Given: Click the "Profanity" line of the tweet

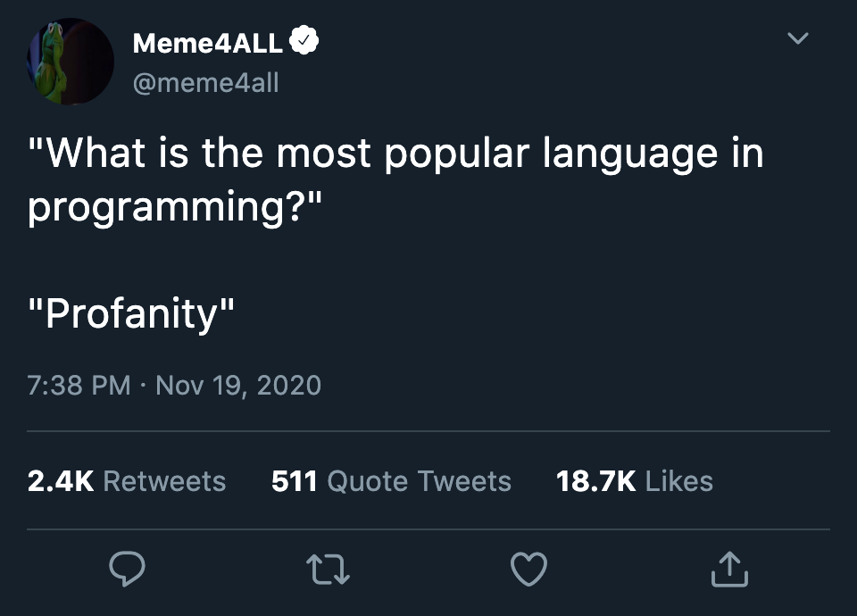Looking at the screenshot, I should point(131,313).
